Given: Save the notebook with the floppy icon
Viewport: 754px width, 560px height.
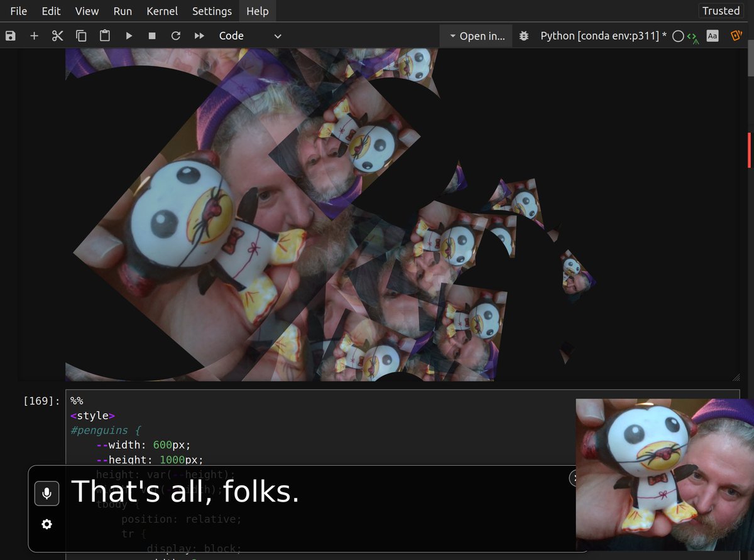Looking at the screenshot, I should 10,36.
